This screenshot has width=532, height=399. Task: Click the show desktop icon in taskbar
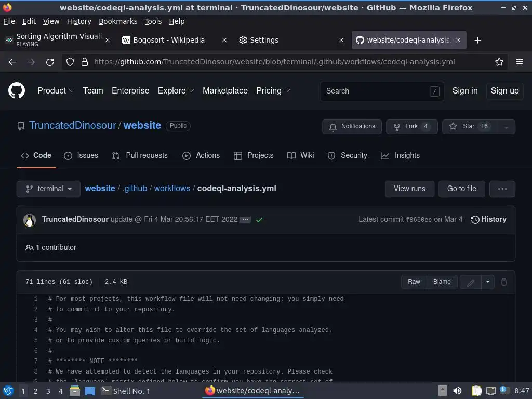(90, 391)
